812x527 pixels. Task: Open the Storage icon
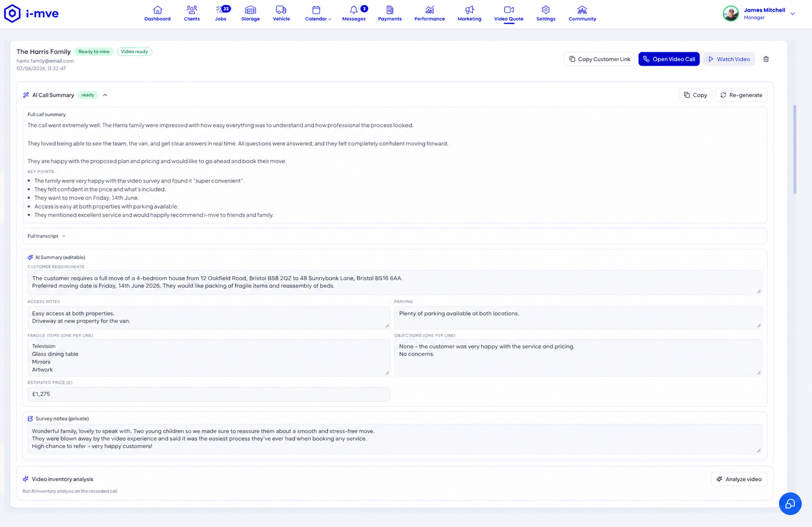pyautogui.click(x=250, y=10)
